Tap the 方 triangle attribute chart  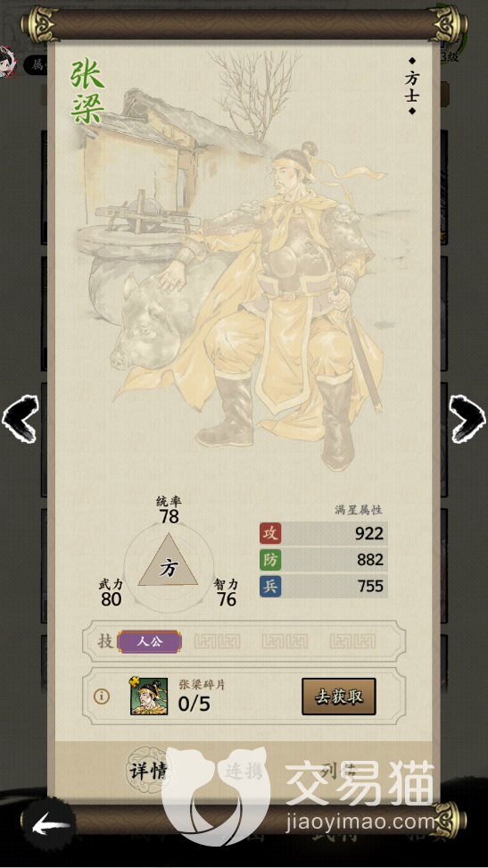(x=168, y=564)
